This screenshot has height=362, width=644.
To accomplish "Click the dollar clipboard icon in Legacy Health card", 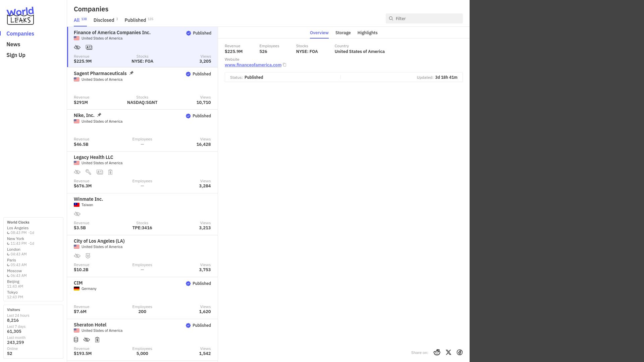I will (110, 172).
